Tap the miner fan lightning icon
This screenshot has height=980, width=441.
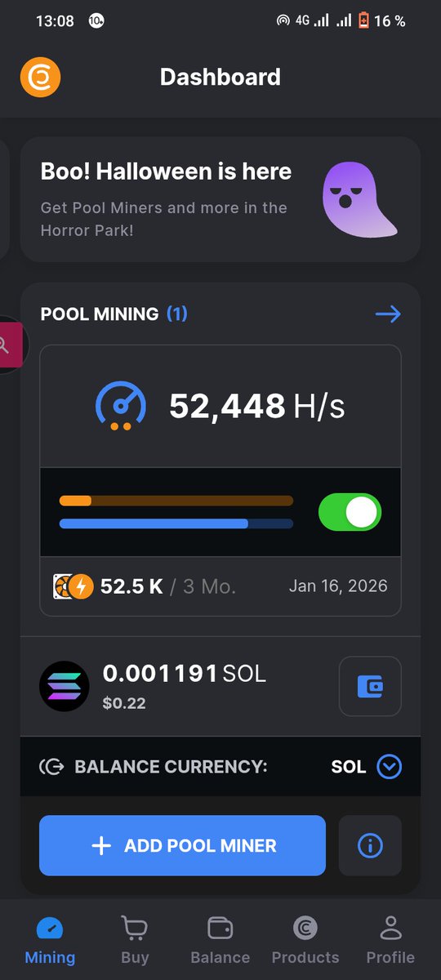73,586
